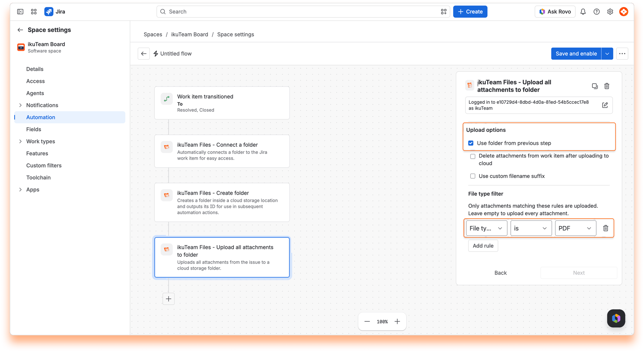The width and height of the screenshot is (644, 352).
Task: Click the Back button in panel
Action: tap(500, 273)
